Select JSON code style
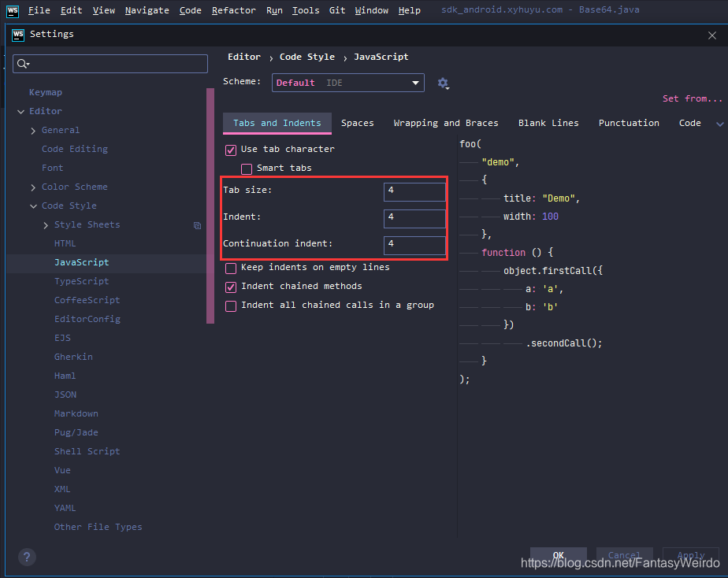 coord(65,395)
